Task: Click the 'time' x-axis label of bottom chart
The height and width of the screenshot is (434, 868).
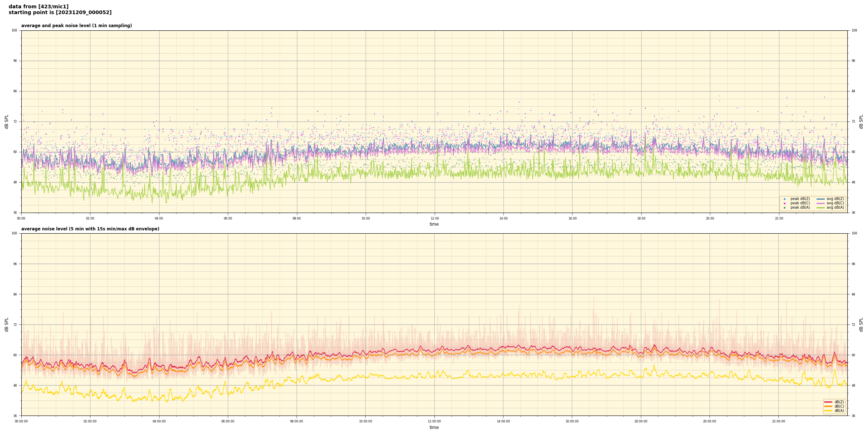Action: (x=434, y=427)
